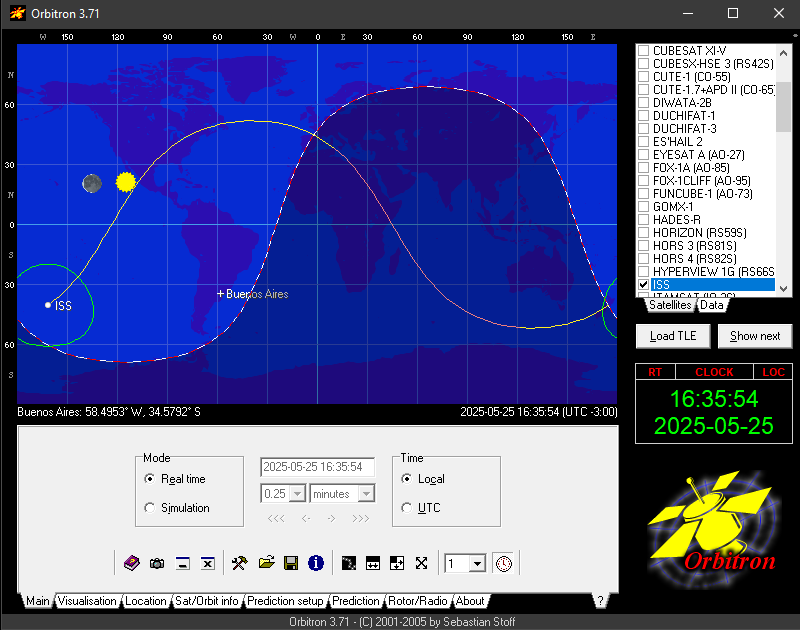Open the minutes time unit dropdown

[366, 494]
